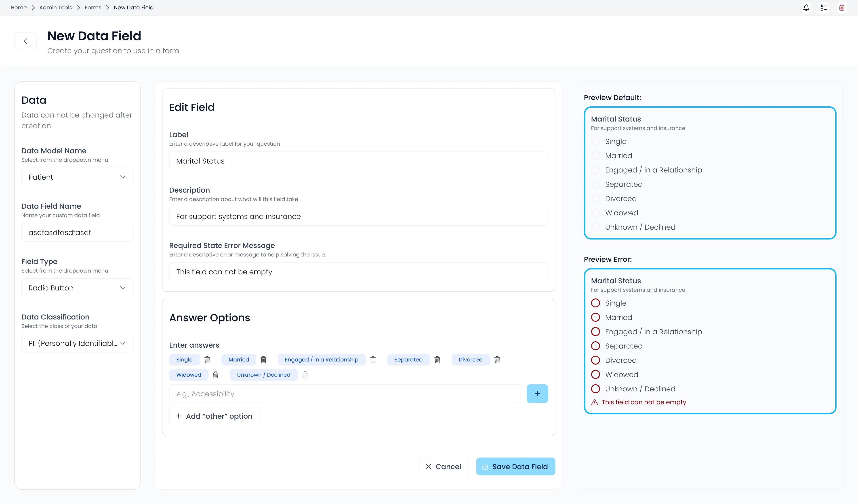Select Single in the default preview

pos(595,141)
